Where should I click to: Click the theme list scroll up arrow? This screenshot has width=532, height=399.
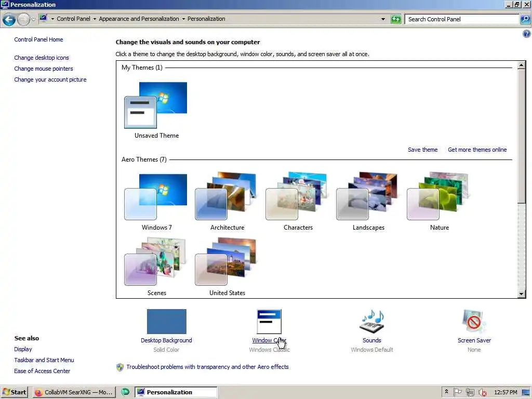click(x=522, y=65)
